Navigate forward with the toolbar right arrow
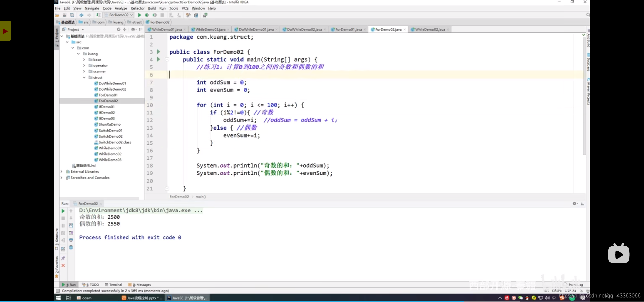This screenshot has width=644, height=302. [89, 15]
